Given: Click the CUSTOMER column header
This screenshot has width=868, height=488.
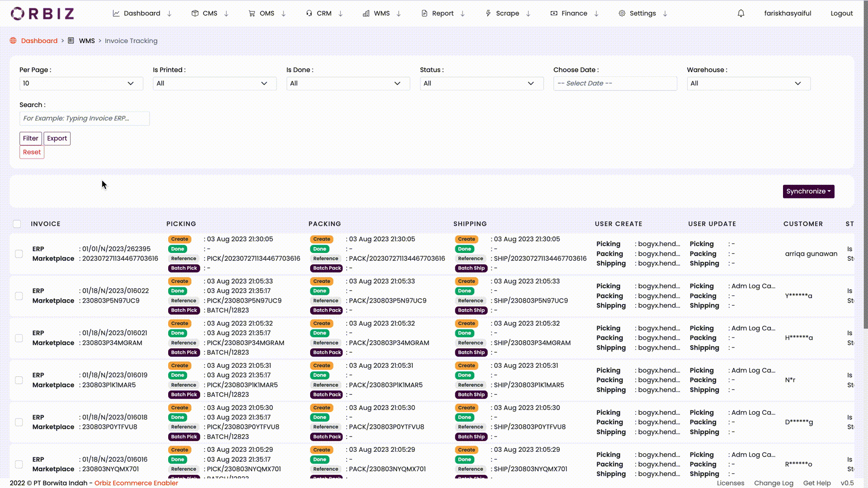Looking at the screenshot, I should [803, 224].
